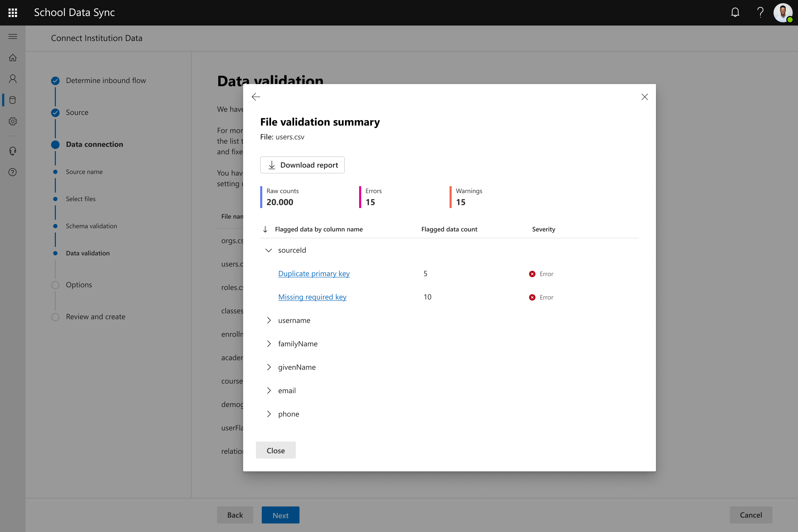
Task: Open Support headset icon in sidebar
Action: pyautogui.click(x=13, y=151)
